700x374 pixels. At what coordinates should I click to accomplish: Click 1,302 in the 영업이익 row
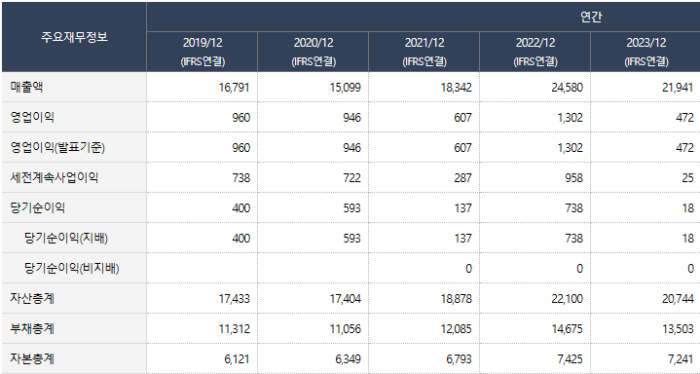tap(571, 117)
